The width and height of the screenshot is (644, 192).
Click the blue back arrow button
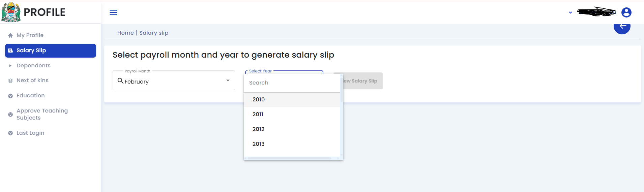tap(622, 27)
